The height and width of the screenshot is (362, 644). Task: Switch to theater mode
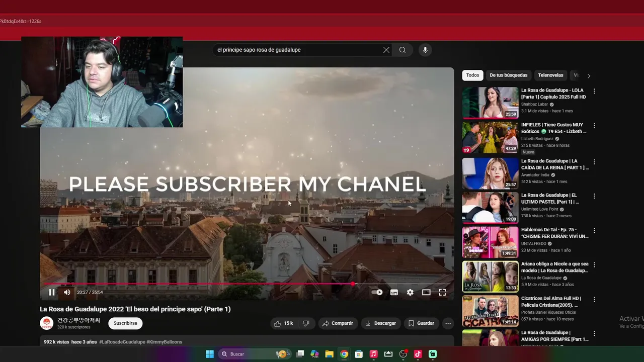click(426, 292)
